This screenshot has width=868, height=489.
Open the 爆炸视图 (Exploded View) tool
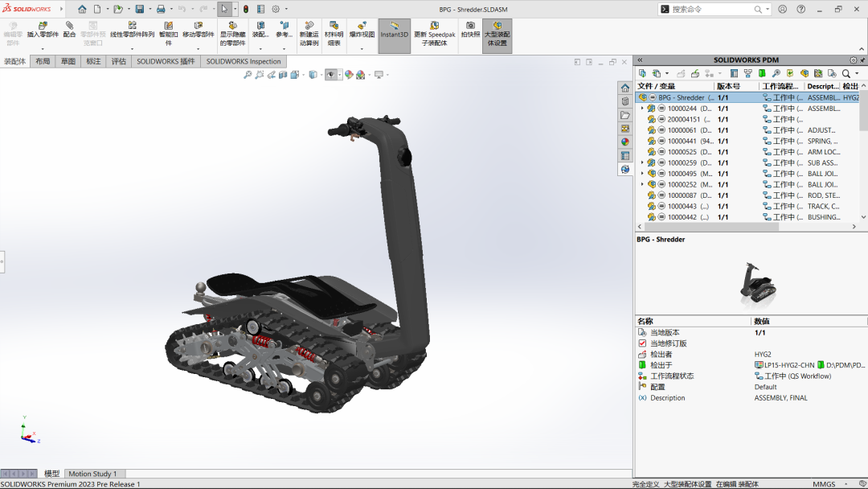point(362,31)
